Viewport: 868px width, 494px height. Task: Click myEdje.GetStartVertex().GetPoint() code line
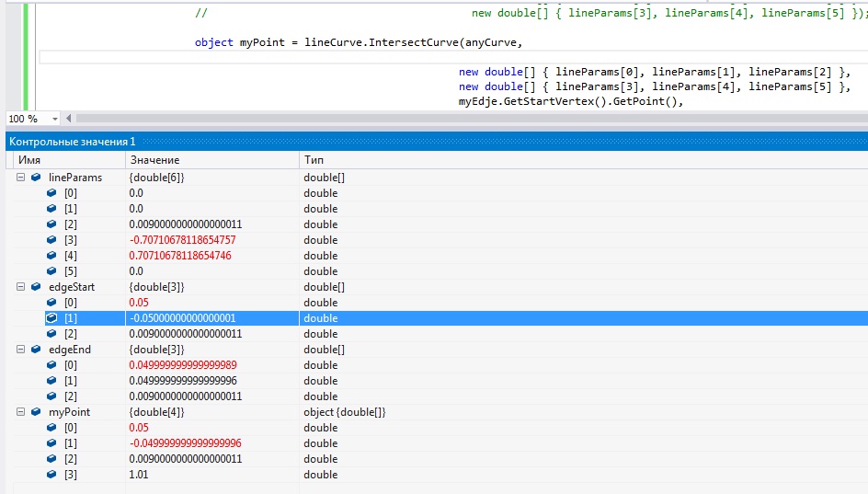(571, 101)
